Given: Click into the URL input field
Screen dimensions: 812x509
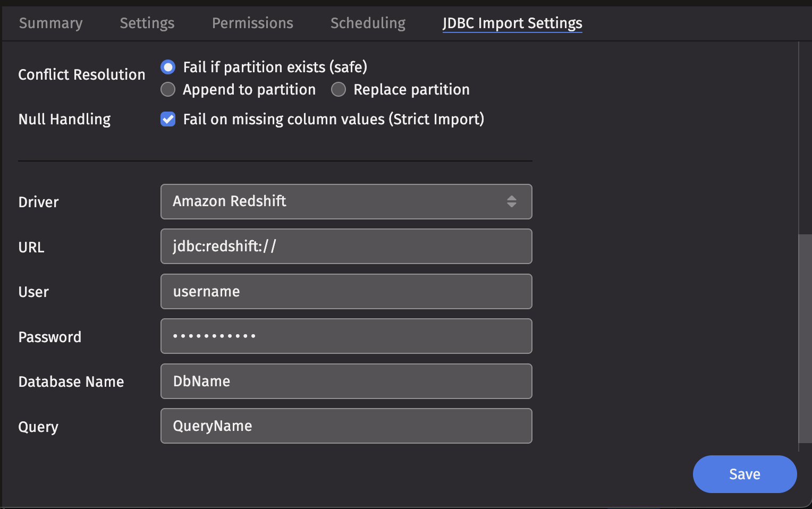Looking at the screenshot, I should [346, 246].
